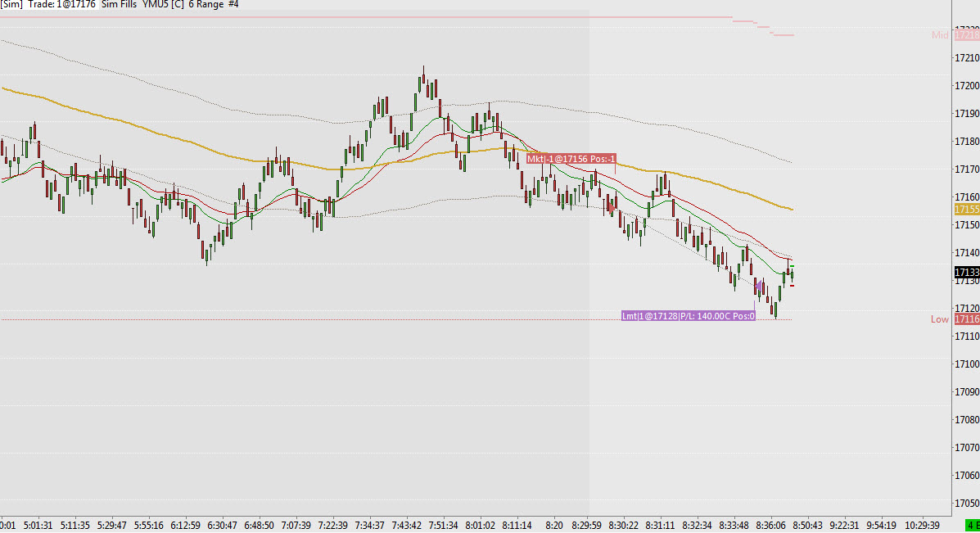Click the 10:29:39 time axis label
The width and height of the screenshot is (980, 533).
point(922,526)
